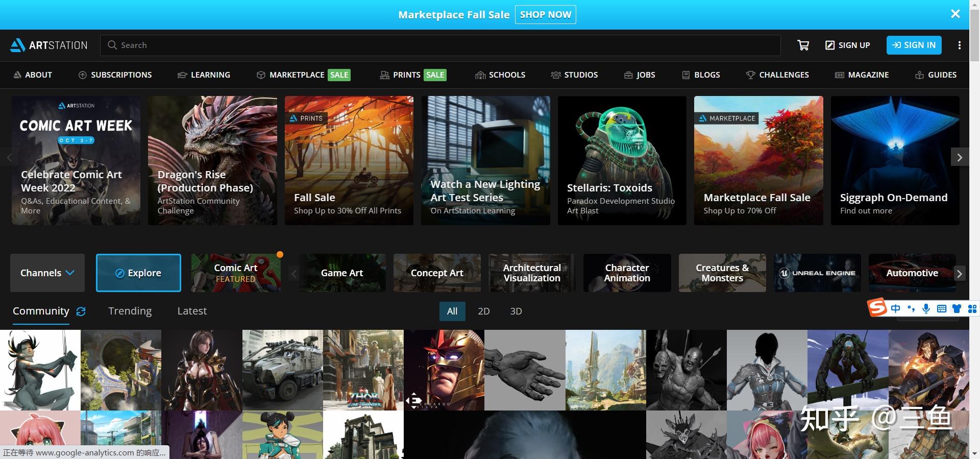Select the 2D medium filter
980x459 pixels.
pos(483,311)
